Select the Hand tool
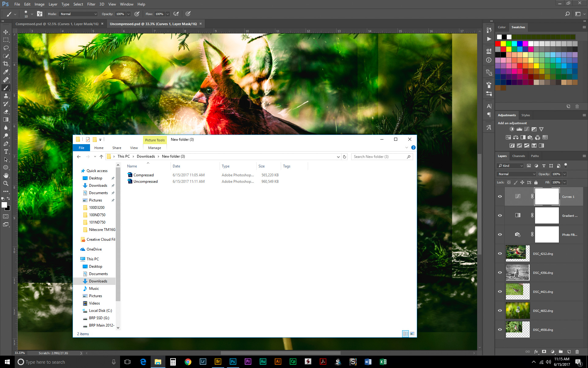The image size is (588, 368). (x=6, y=175)
